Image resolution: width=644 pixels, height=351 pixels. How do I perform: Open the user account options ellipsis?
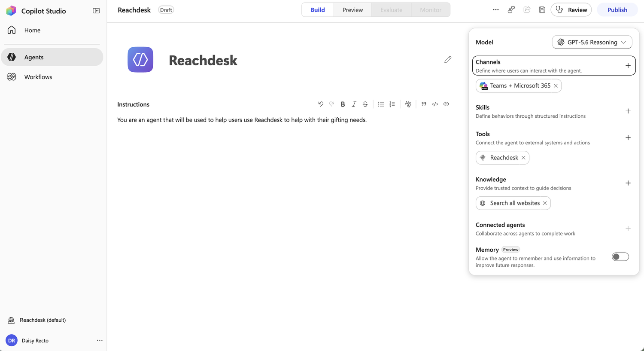pos(100,340)
